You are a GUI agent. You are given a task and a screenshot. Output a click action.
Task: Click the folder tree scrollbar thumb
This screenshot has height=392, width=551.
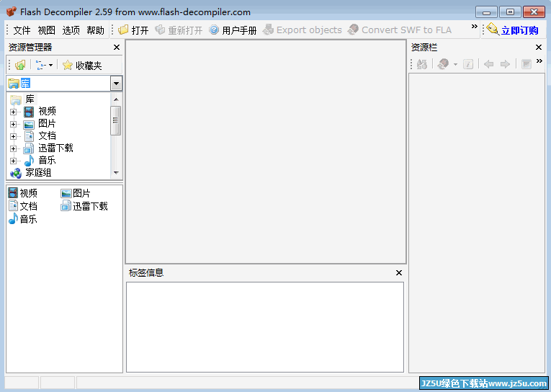116,120
